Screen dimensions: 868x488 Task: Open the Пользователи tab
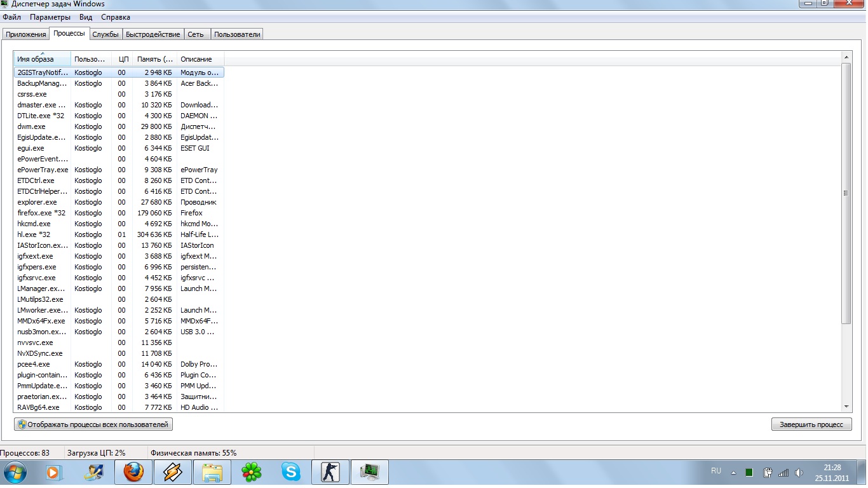(237, 34)
